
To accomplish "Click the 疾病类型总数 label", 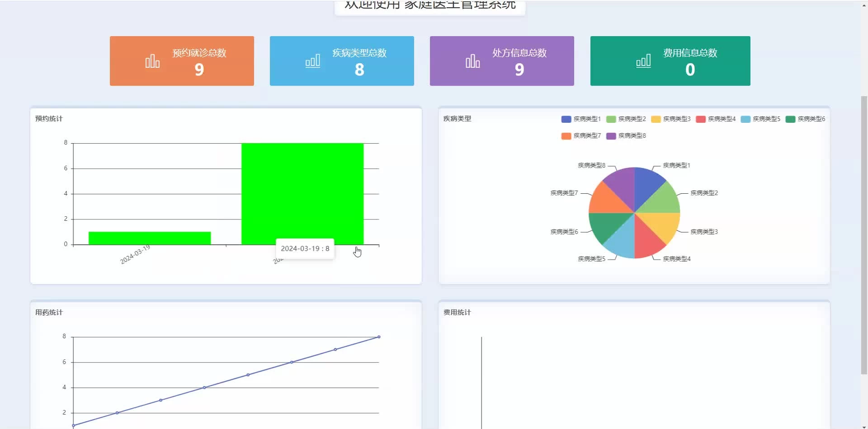I will pos(359,53).
